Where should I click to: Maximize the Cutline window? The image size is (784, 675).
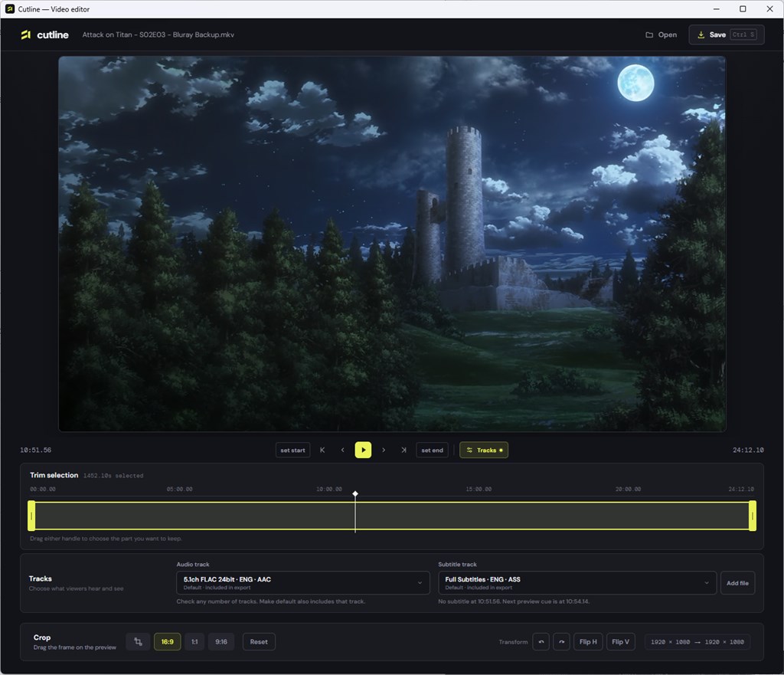743,9
